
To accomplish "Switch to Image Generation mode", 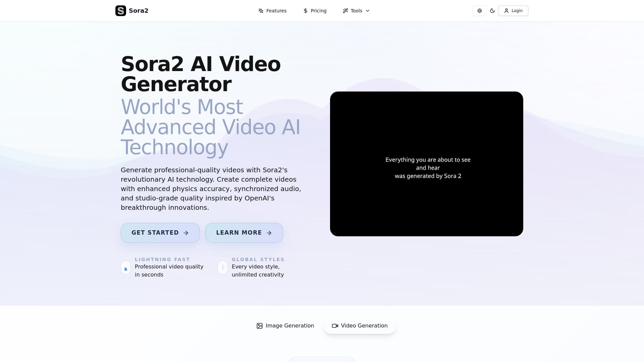I will 285,325.
